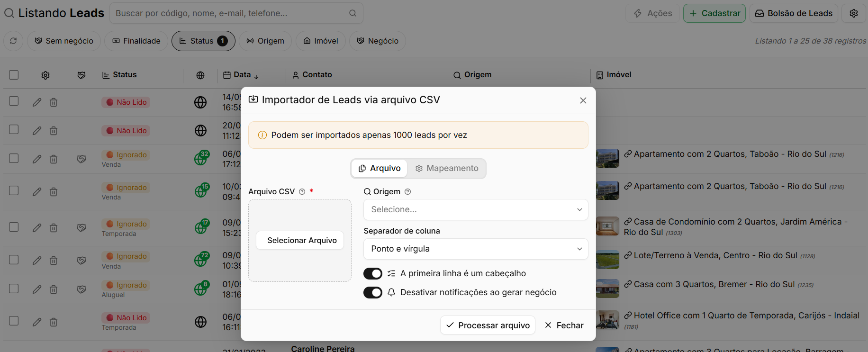Open the Imóvel filter chip
Viewport: 868px width, 352px height.
(321, 41)
